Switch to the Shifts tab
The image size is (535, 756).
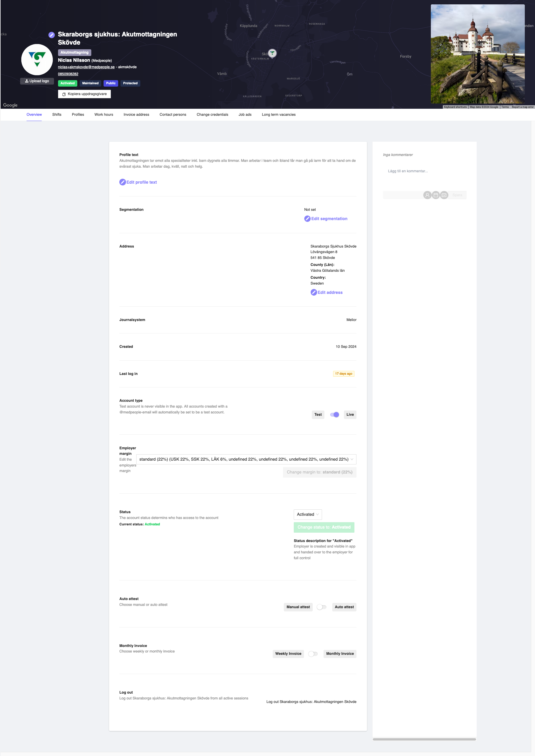tap(56, 115)
